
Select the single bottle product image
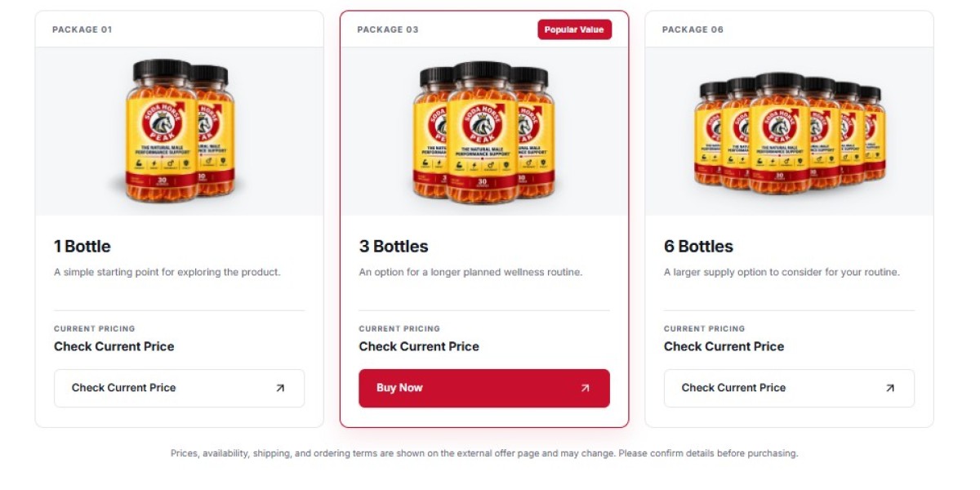click(179, 131)
